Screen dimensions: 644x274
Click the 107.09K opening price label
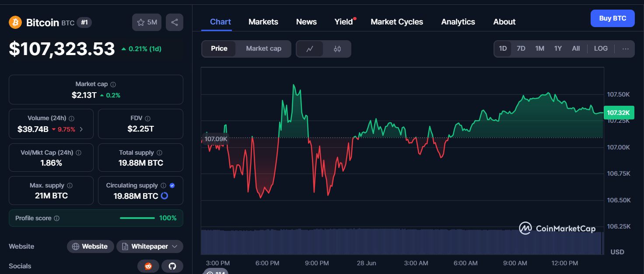pyautogui.click(x=216, y=139)
